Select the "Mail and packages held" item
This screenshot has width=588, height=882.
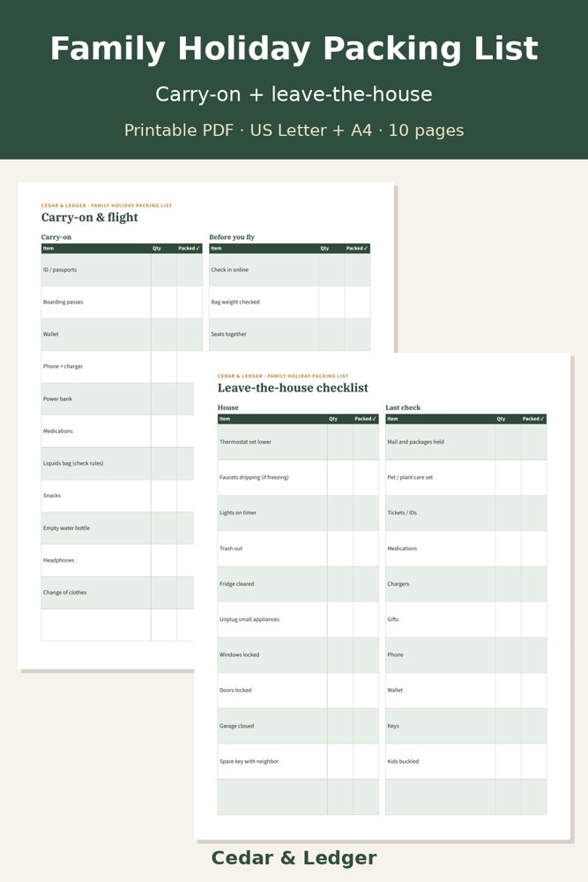coord(415,442)
